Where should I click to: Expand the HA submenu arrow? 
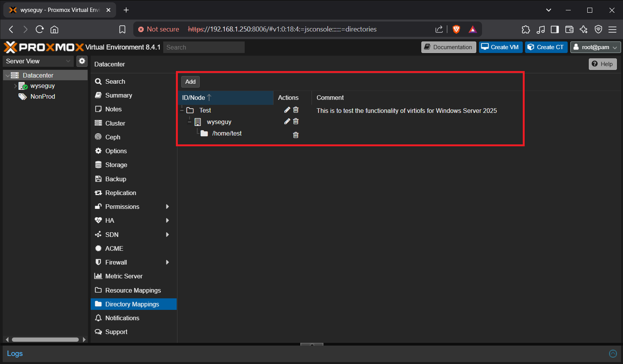click(167, 220)
